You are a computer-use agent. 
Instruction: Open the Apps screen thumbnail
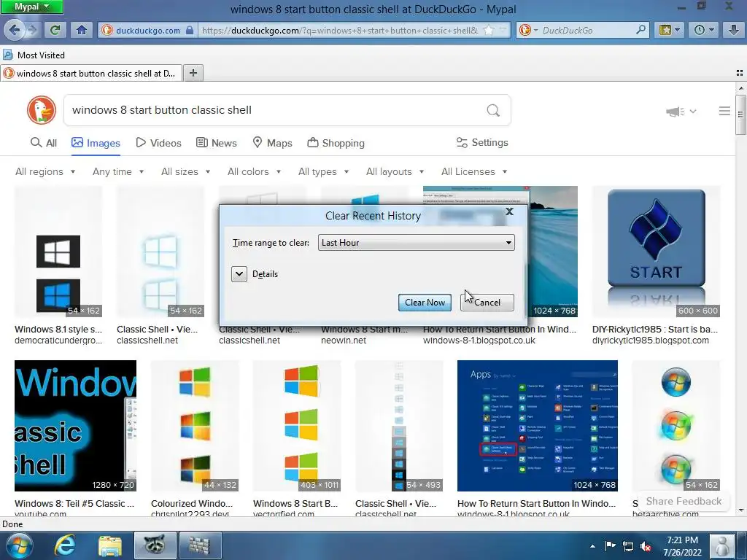tap(538, 426)
